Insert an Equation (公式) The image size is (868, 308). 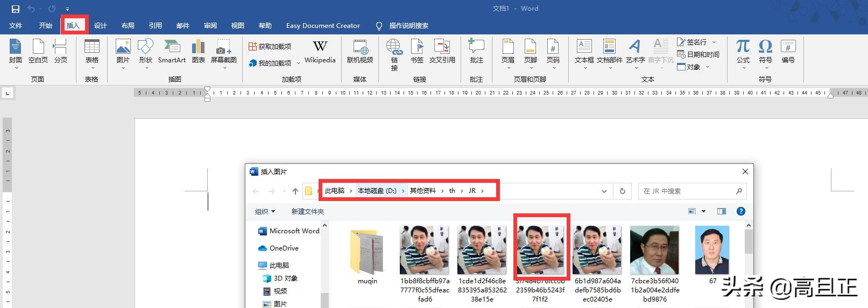pyautogui.click(x=743, y=54)
